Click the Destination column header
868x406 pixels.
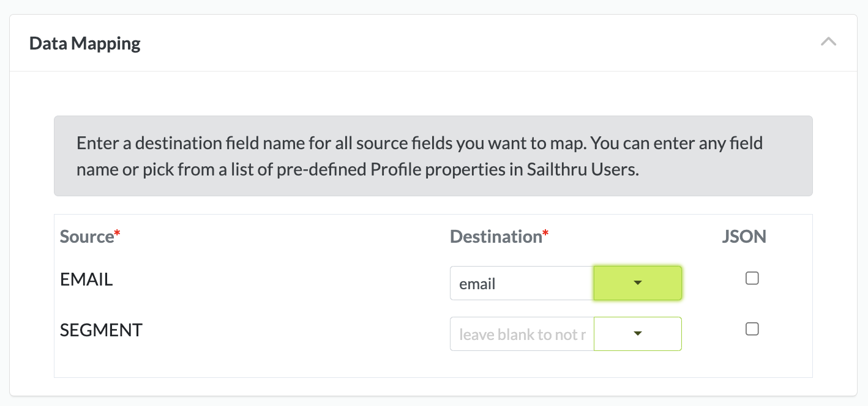[x=495, y=237]
